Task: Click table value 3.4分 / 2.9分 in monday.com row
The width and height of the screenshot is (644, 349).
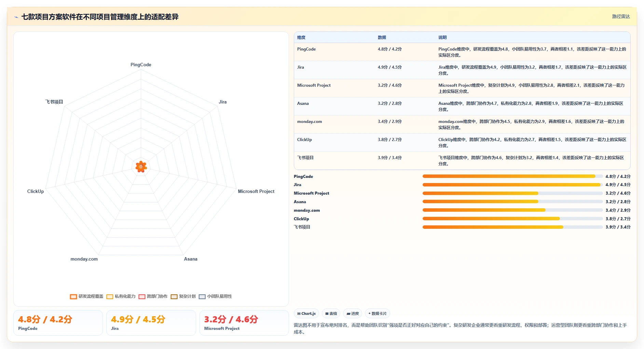Action: [x=390, y=122]
